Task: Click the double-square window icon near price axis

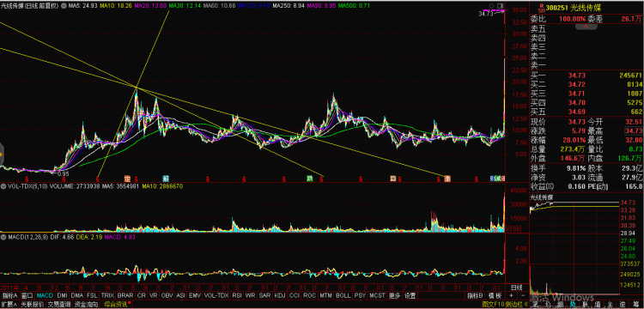Action: pyautogui.click(x=501, y=5)
